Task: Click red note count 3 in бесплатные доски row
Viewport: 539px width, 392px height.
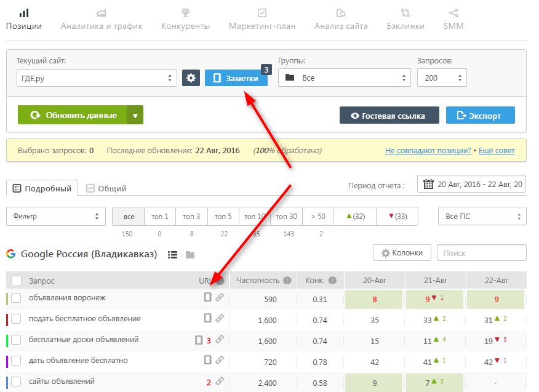Action: 209,341
